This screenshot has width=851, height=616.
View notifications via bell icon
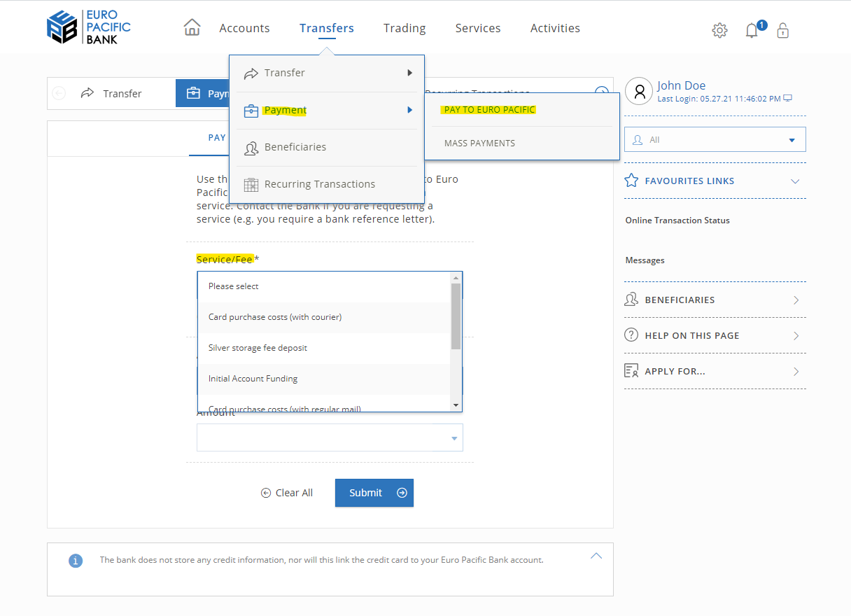(752, 30)
